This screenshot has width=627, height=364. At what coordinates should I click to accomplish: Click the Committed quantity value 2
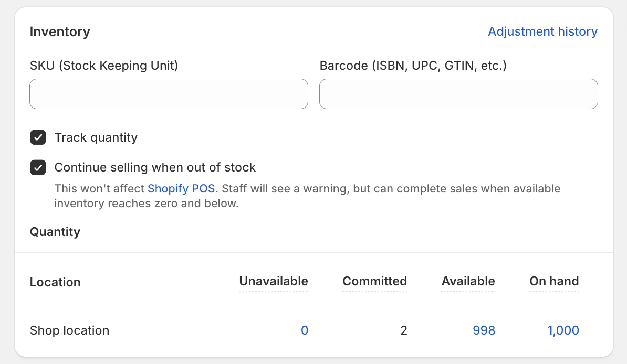pyautogui.click(x=403, y=330)
